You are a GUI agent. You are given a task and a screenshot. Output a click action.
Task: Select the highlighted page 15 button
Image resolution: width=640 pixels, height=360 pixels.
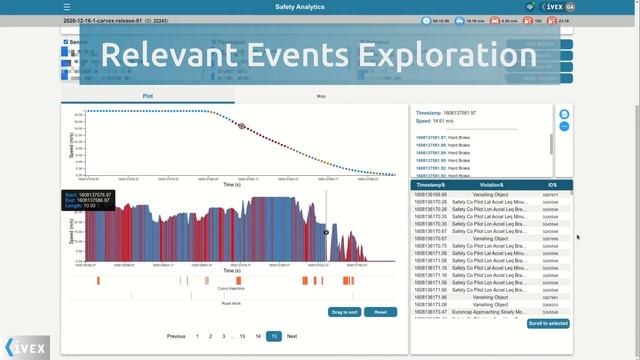tap(274, 336)
